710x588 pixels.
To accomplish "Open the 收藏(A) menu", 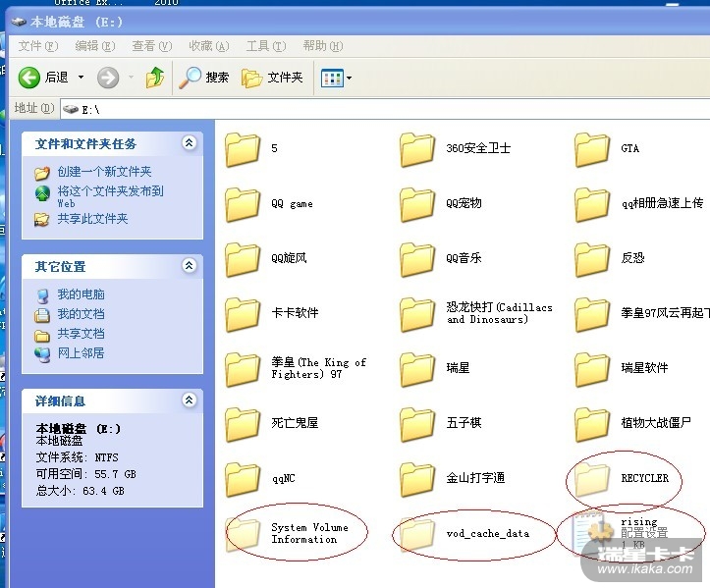I will pos(209,46).
